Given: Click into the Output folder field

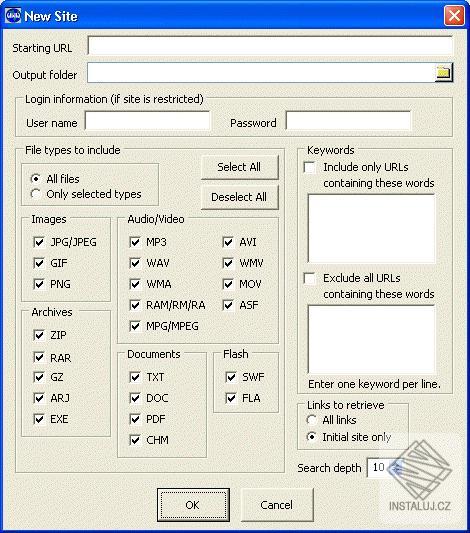Looking at the screenshot, I should click(x=261, y=72).
